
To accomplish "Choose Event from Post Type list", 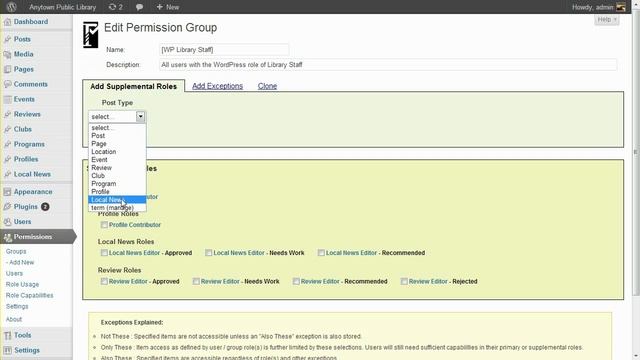I will click(117, 160).
